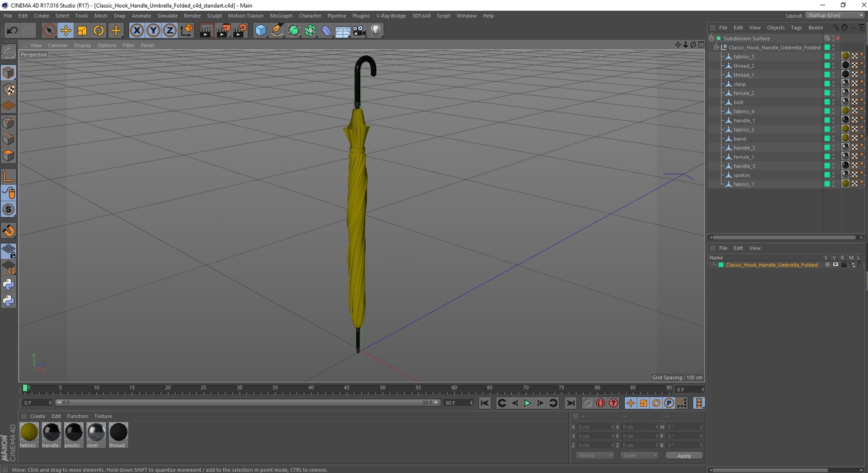
Task: Toggle the Subdivision Surface red X enable state
Action: tap(838, 38)
